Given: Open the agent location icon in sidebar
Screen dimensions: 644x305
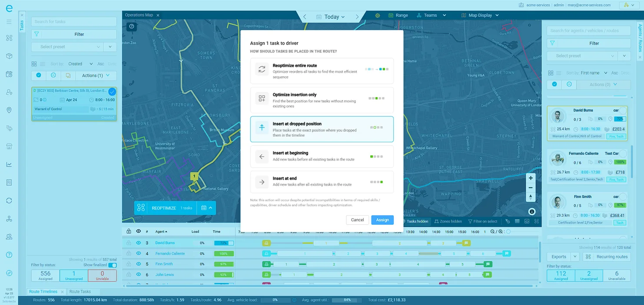Looking at the screenshot, I should coord(9,92).
